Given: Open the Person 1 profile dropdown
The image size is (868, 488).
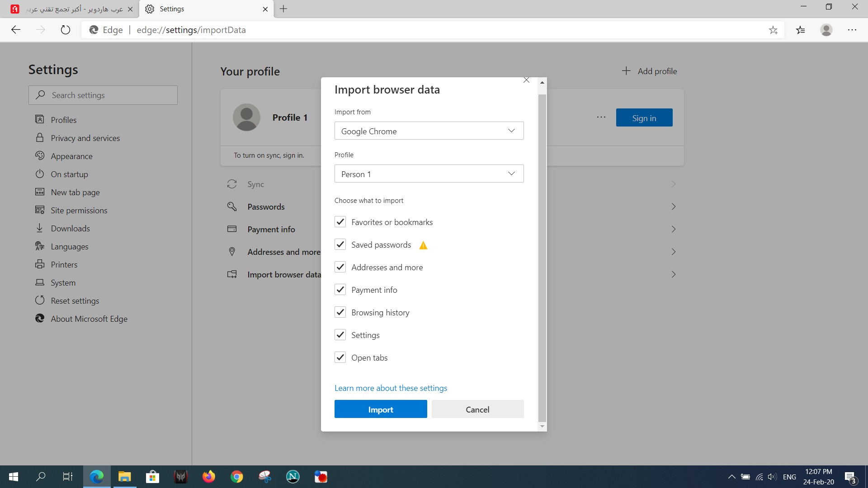Looking at the screenshot, I should tap(429, 174).
